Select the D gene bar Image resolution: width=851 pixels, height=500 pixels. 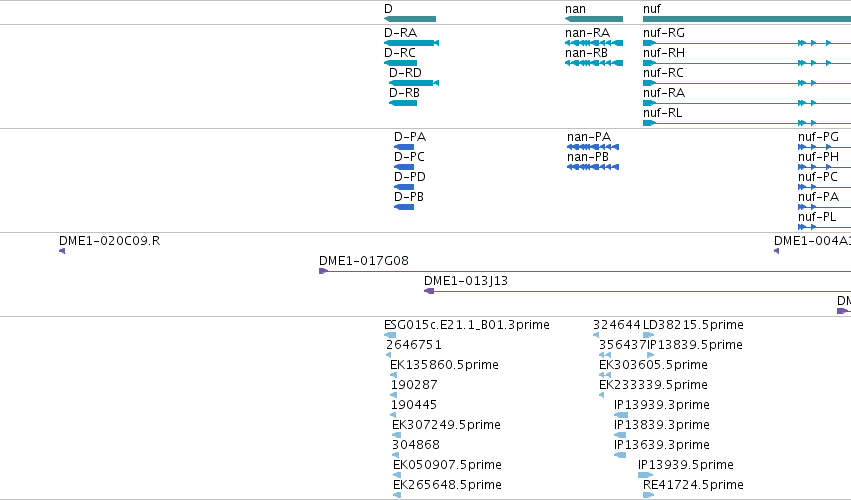click(x=410, y=19)
